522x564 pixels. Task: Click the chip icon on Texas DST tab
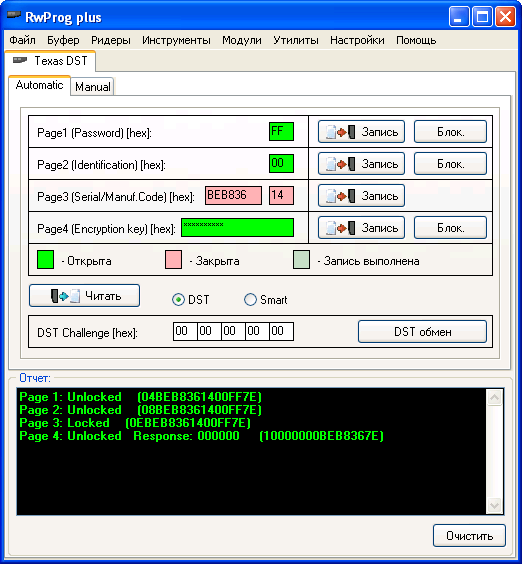coord(20,60)
